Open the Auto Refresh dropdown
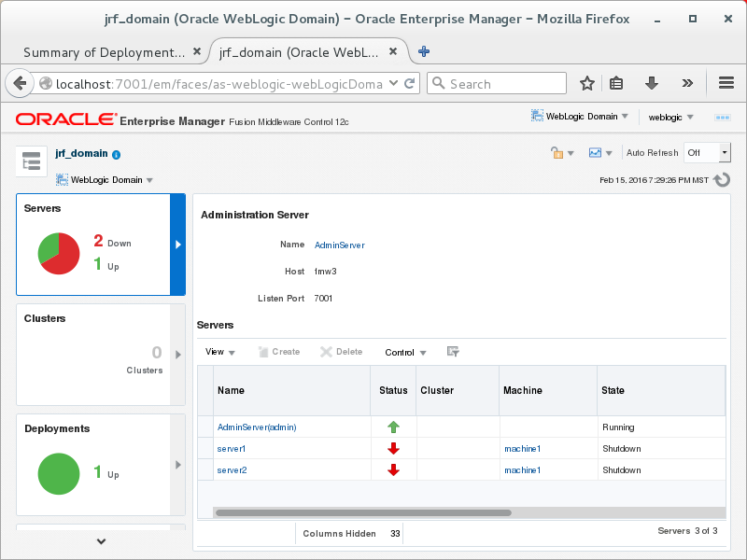Viewport: 747px width, 560px height. click(x=707, y=153)
